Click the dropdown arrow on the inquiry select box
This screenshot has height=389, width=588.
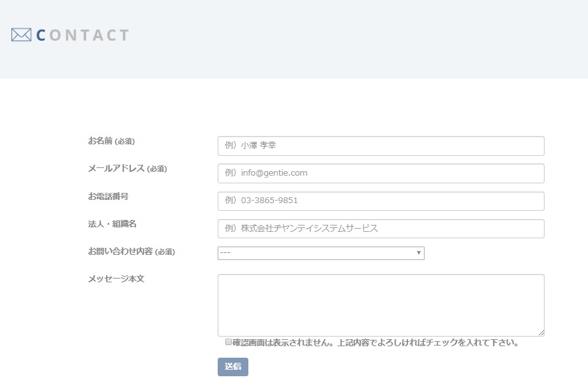(x=419, y=253)
